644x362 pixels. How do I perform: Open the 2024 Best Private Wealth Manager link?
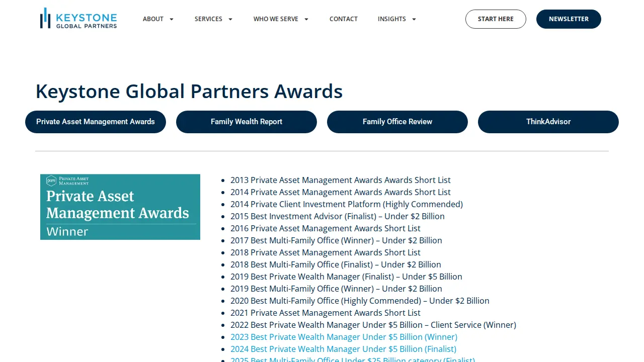(x=343, y=349)
